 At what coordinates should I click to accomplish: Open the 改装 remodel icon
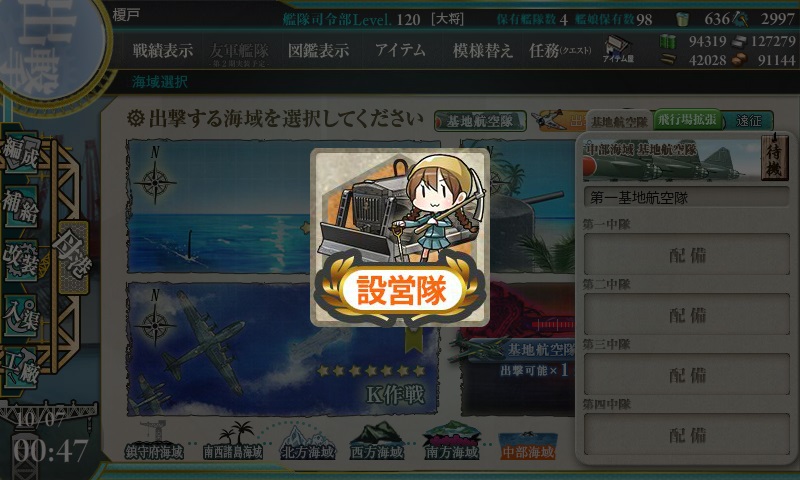(x=21, y=261)
